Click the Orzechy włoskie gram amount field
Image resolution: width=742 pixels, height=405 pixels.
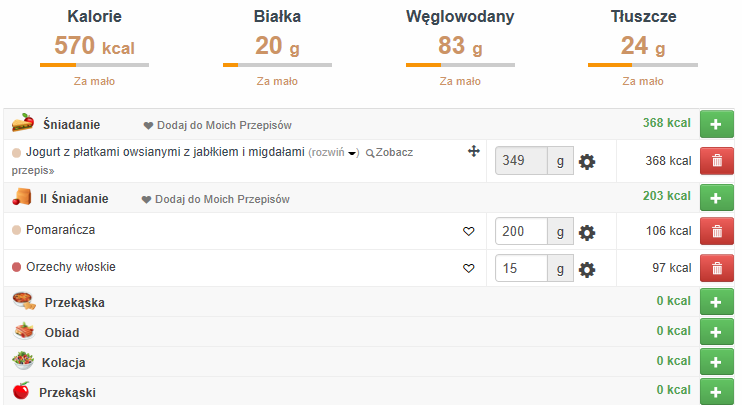pos(521,269)
